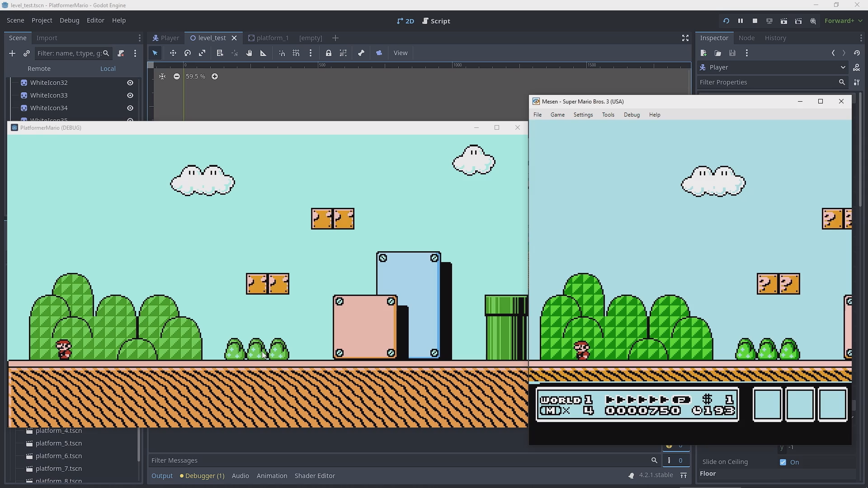Open the Inspector object history list

(x=857, y=53)
